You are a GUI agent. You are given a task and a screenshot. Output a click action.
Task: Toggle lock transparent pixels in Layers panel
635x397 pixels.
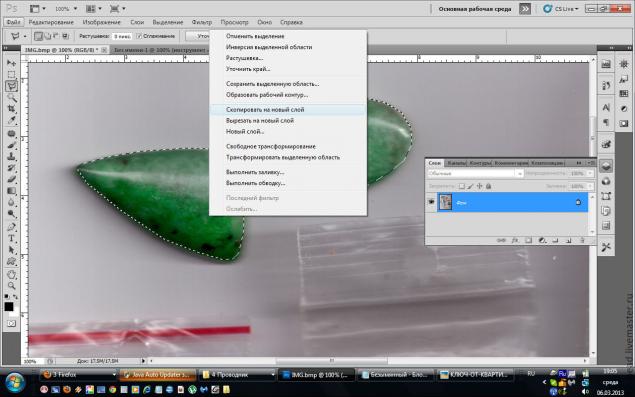(x=461, y=186)
